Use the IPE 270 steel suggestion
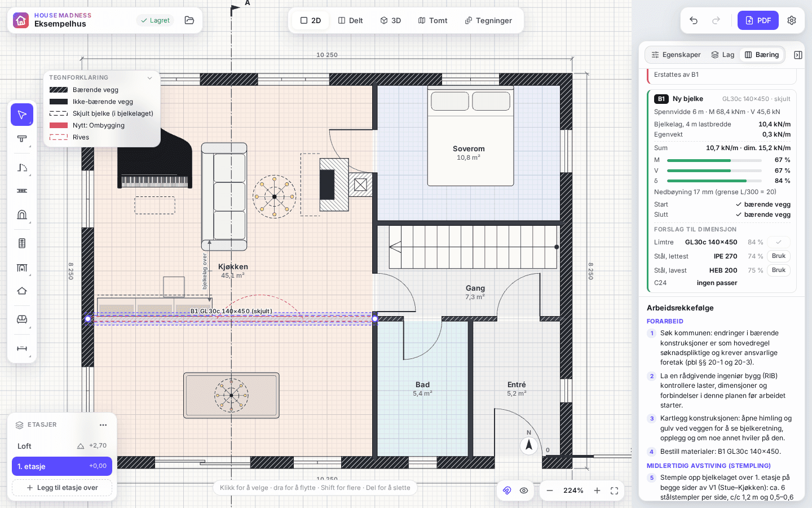812x508 pixels. point(779,256)
